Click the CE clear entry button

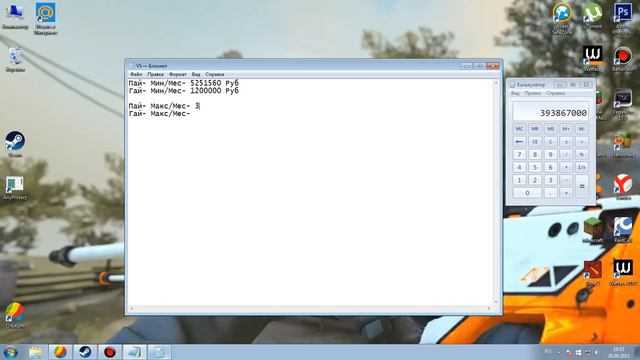(x=535, y=142)
